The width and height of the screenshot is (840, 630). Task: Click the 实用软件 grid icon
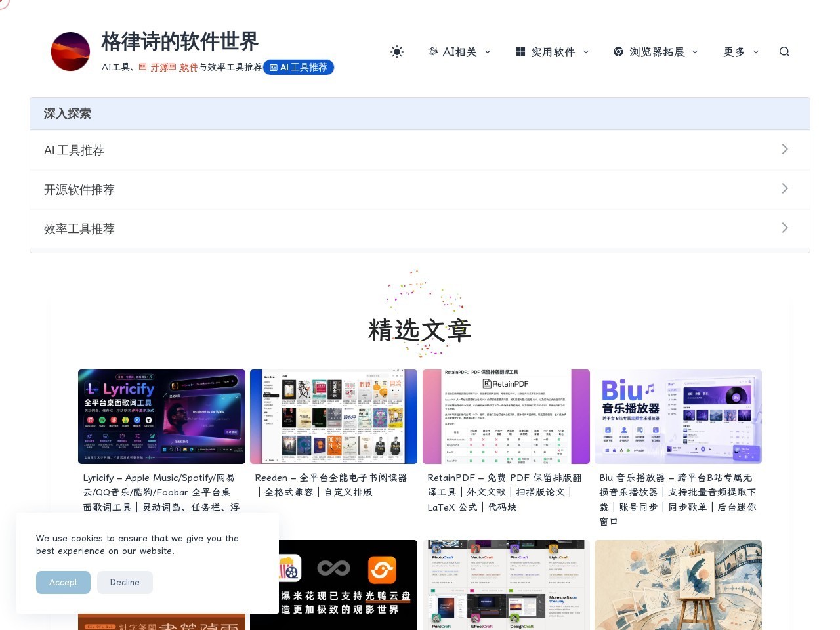click(520, 51)
